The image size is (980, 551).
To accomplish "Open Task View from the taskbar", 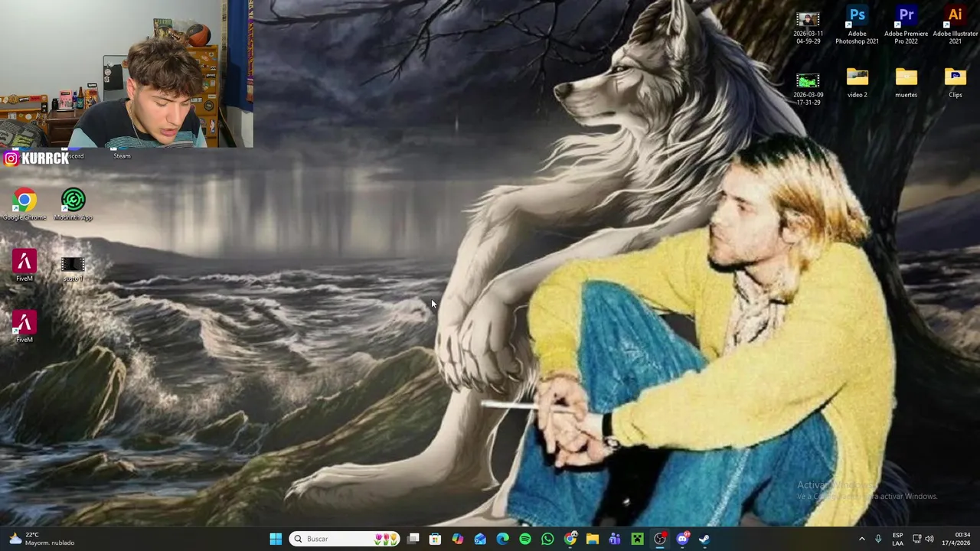I will [413, 539].
